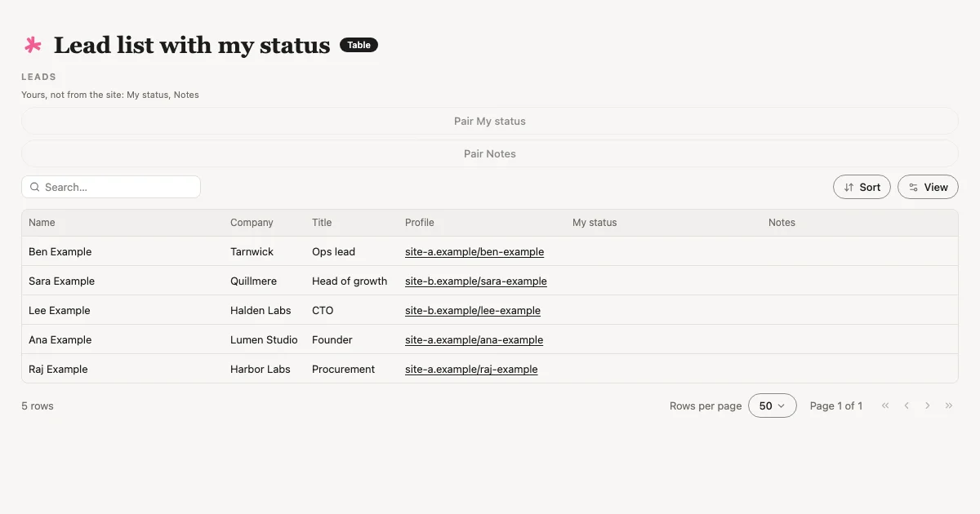Click the Profile column header
Screen dimensions: 980x514
tap(420, 222)
